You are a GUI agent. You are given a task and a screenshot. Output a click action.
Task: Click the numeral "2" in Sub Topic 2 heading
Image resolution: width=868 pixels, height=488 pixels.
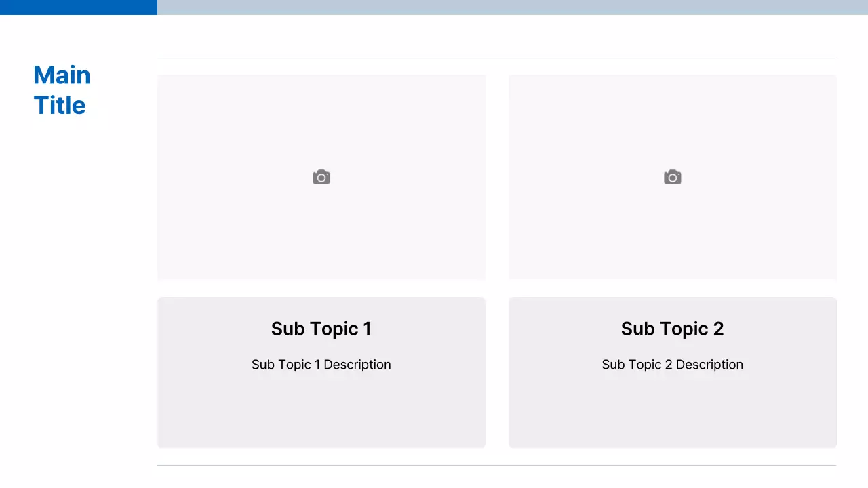click(x=718, y=329)
